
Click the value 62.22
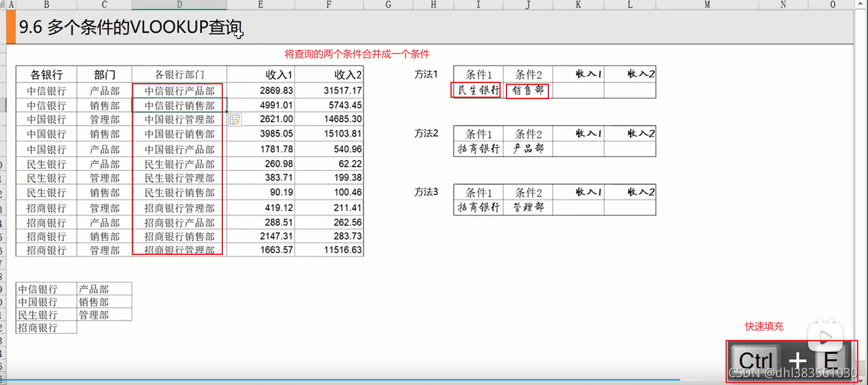351,164
